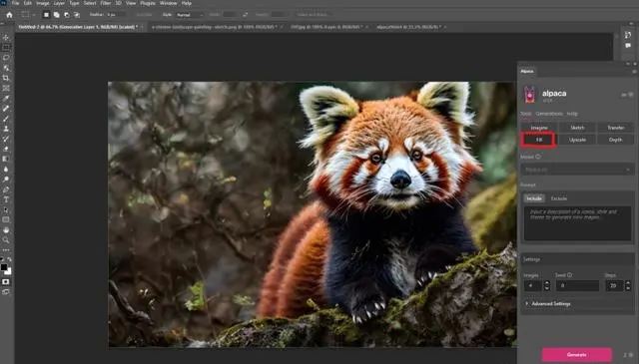Switch prompt to Include
Viewport: 639px width, 364px height.
tap(534, 198)
